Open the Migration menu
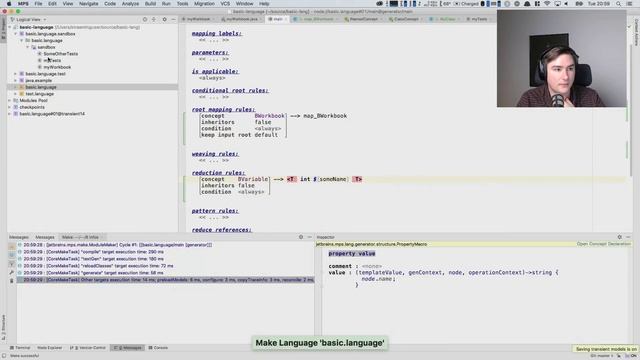Viewport: 640px width, 360px height. (204, 4)
